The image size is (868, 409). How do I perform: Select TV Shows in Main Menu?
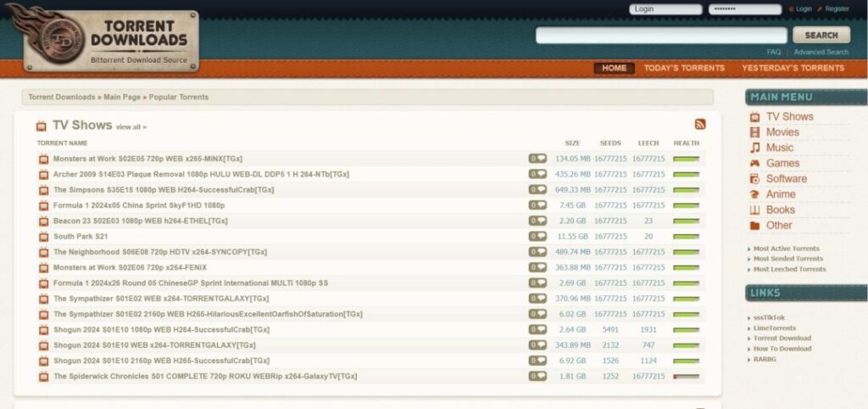pos(789,117)
